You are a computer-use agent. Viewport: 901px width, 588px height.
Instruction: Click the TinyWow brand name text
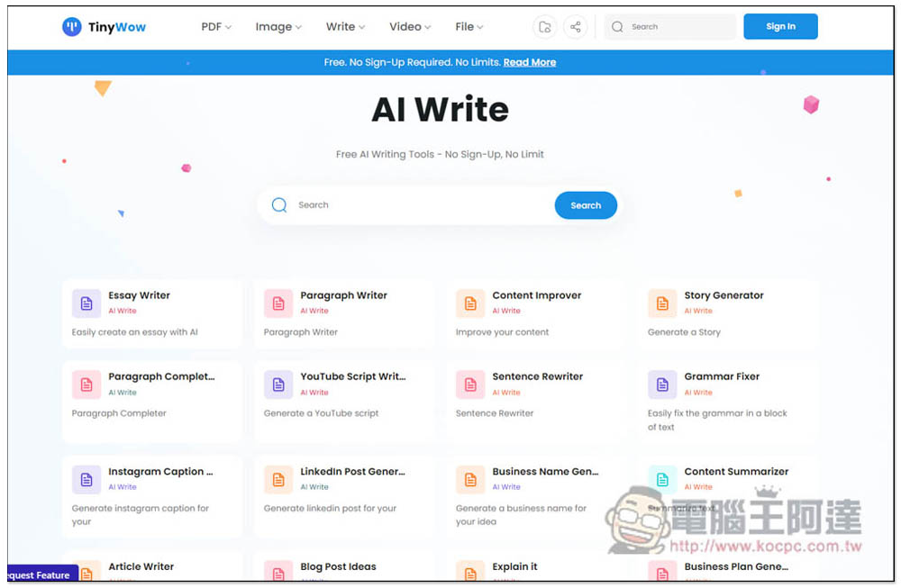tap(116, 27)
